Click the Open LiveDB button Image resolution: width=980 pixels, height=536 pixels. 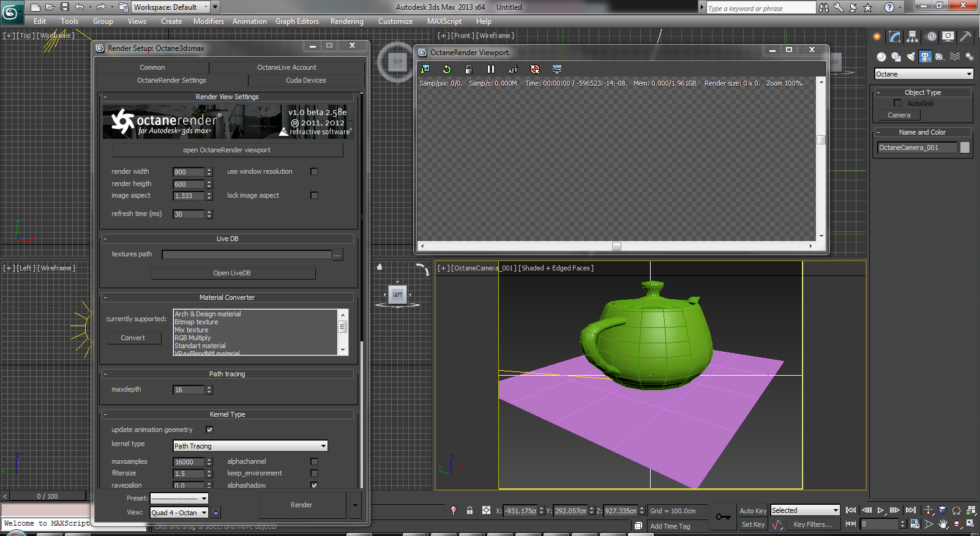[x=233, y=273]
